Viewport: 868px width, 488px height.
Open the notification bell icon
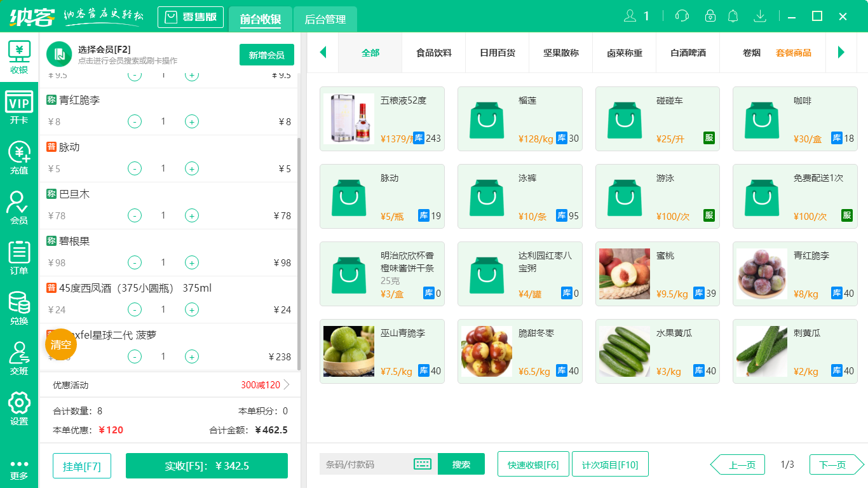(x=733, y=16)
